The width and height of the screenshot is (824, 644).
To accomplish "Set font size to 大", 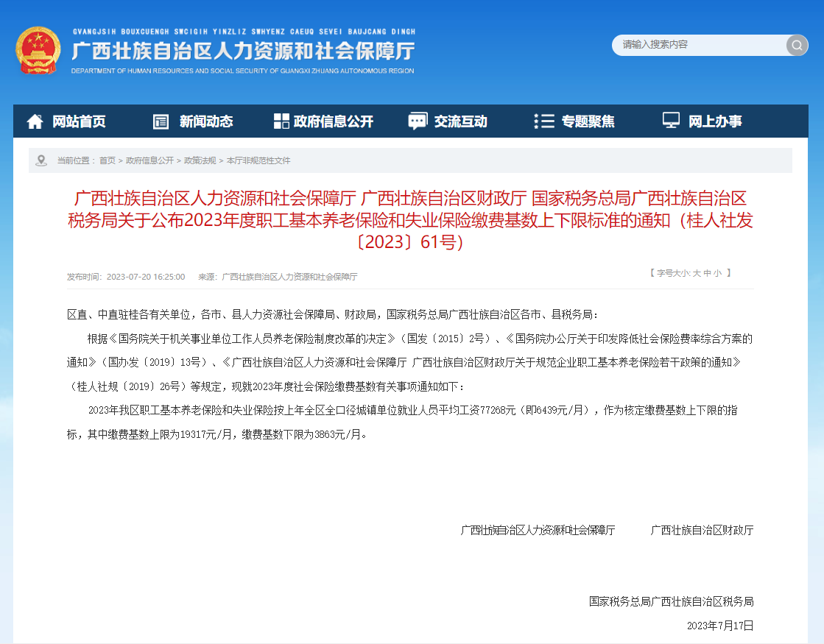I will point(696,273).
